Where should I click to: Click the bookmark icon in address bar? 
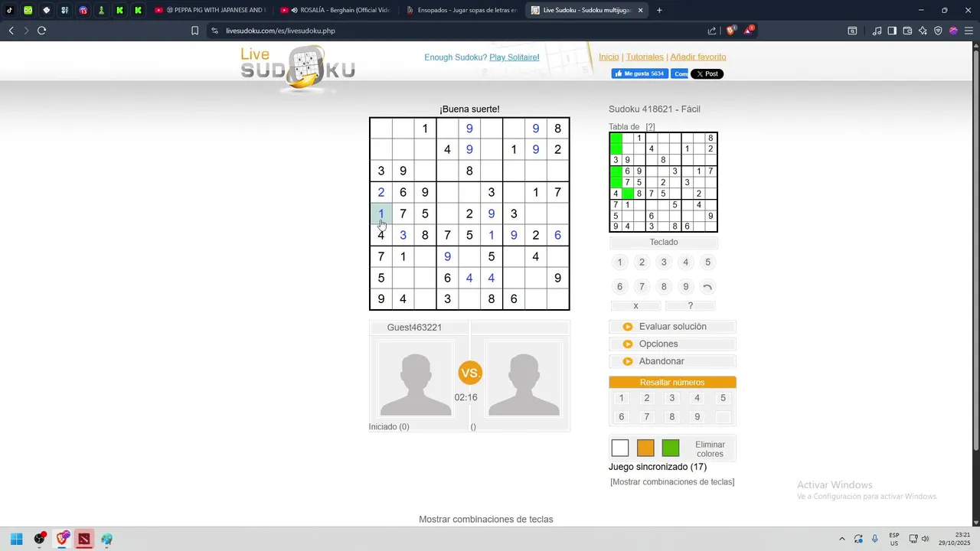coord(194,31)
